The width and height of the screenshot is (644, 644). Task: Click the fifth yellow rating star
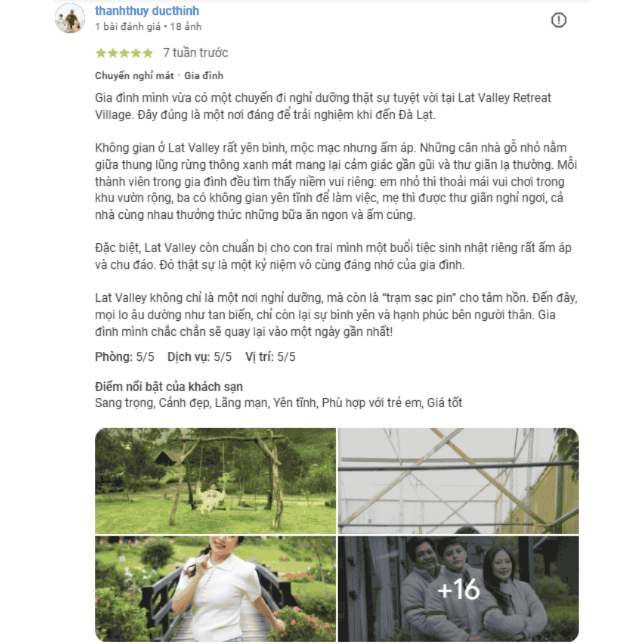[148, 53]
